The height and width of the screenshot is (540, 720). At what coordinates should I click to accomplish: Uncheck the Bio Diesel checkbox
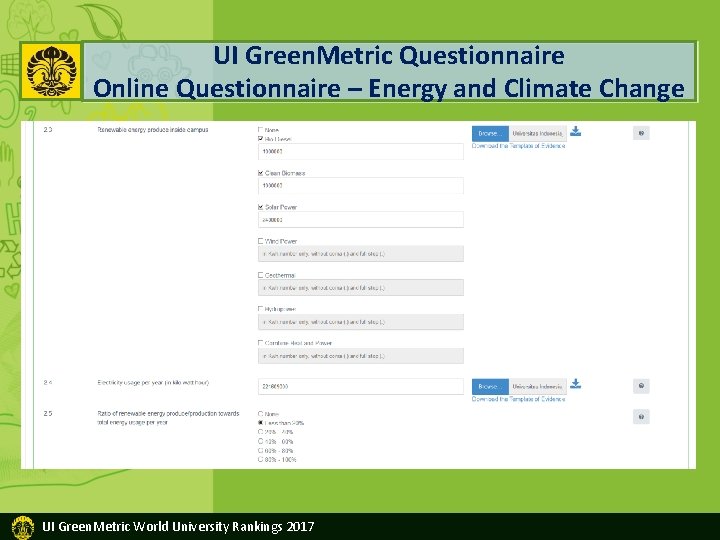coord(260,139)
